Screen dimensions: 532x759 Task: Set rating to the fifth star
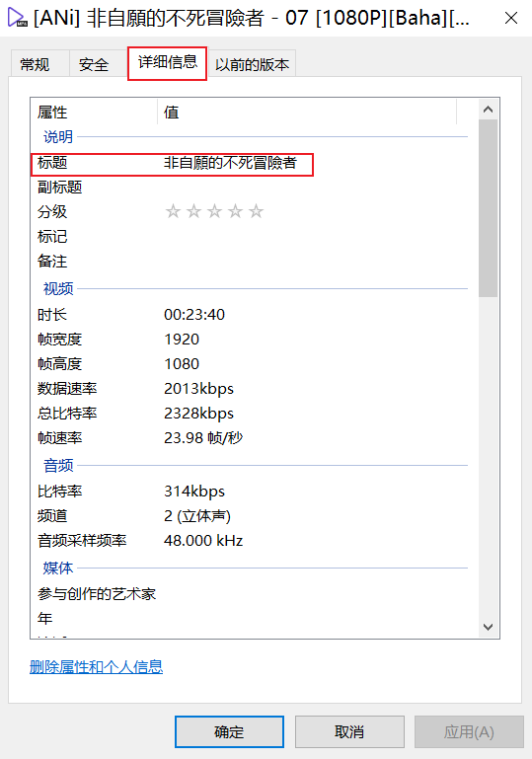[256, 211]
